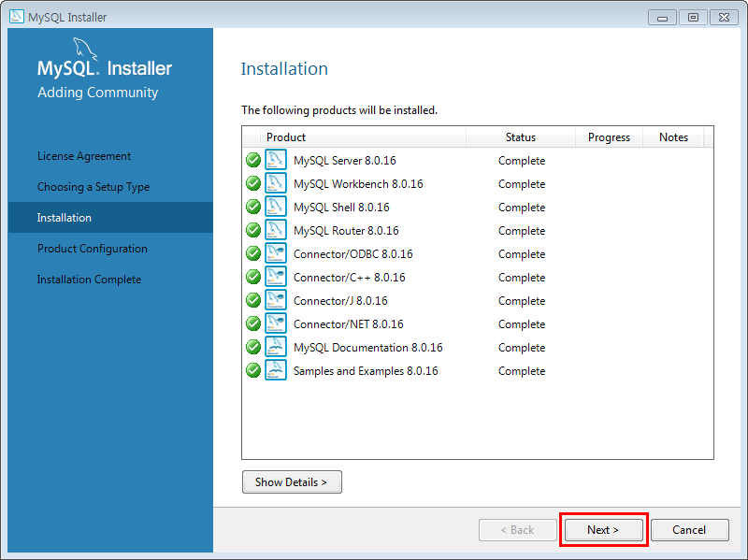The image size is (748, 560).
Task: Click green checkmark beside MySQL Workbench
Action: (253, 183)
